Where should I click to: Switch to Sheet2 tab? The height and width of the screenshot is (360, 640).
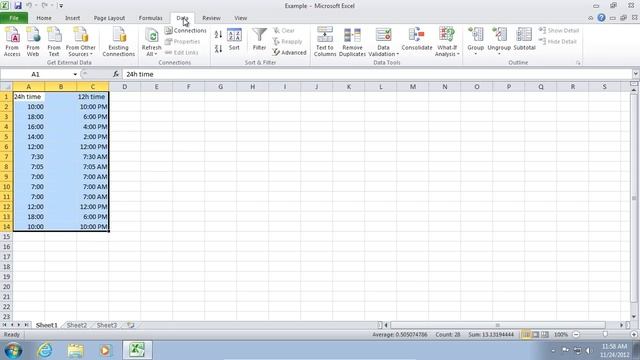[x=77, y=325]
